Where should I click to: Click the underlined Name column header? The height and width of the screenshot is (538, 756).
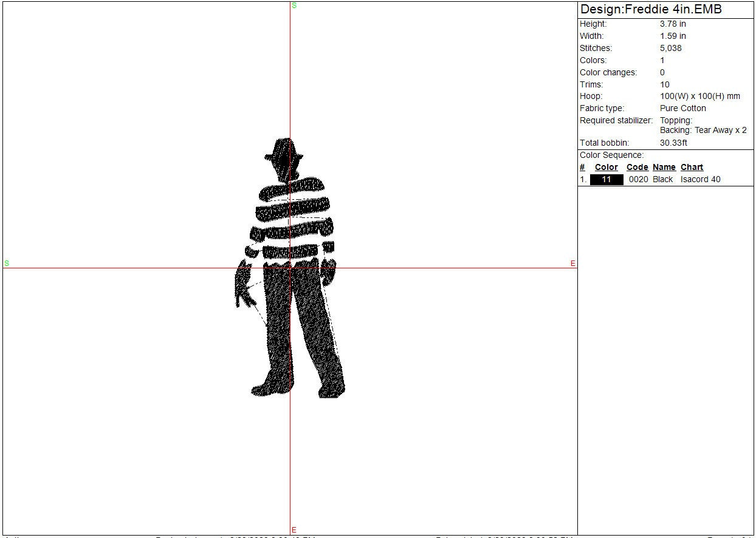click(664, 168)
